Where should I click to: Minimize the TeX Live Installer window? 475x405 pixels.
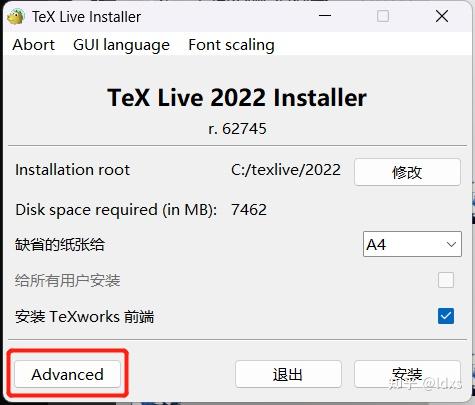pyautogui.click(x=325, y=16)
